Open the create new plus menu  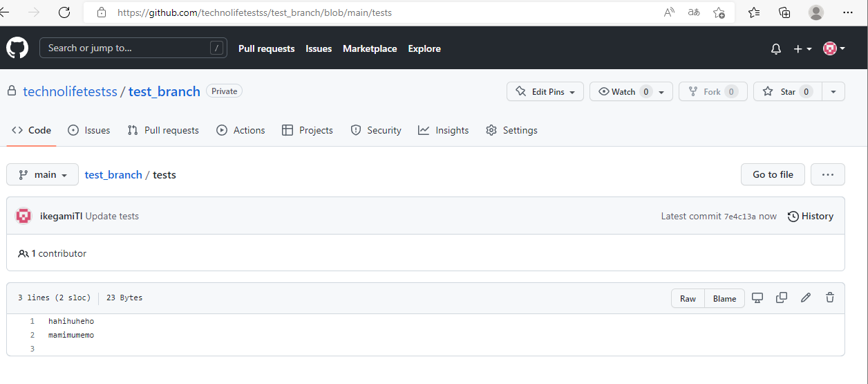click(x=802, y=48)
